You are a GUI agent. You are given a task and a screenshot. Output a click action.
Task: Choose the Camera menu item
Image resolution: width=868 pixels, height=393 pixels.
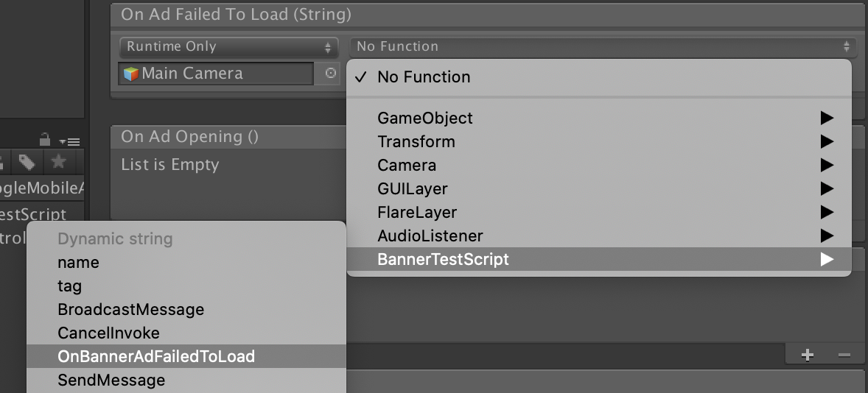407,165
